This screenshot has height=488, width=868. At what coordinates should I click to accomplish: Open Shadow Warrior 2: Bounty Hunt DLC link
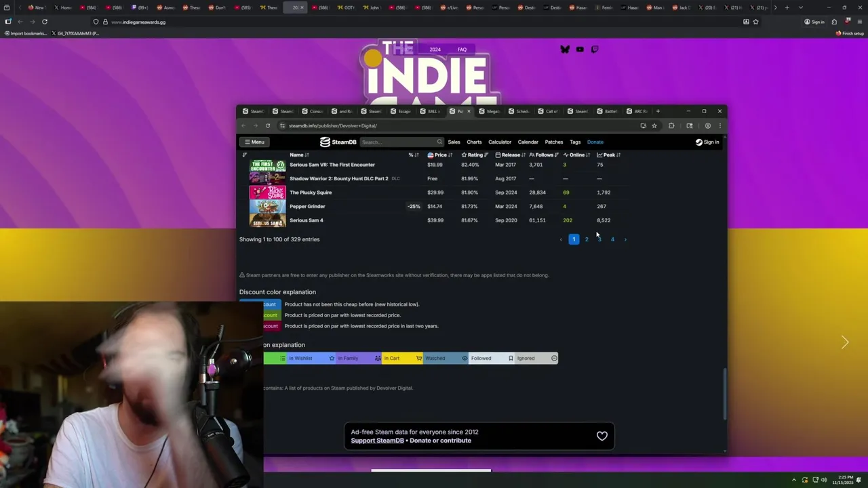click(339, 178)
